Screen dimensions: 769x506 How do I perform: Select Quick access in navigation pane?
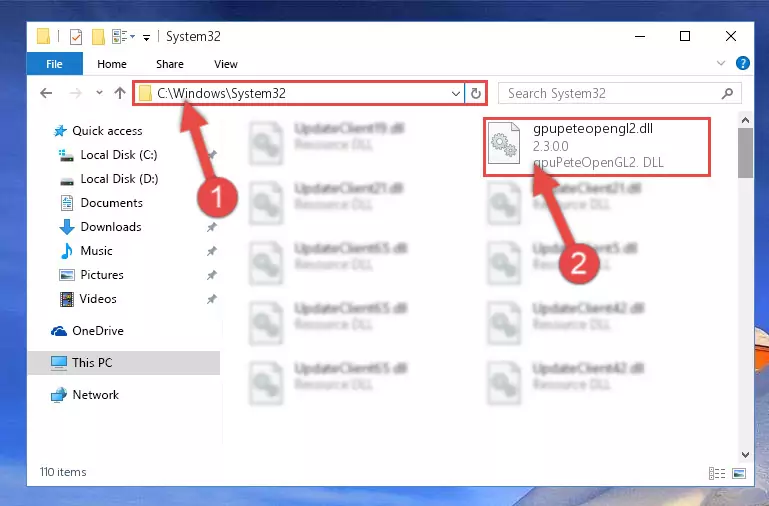[x=107, y=131]
